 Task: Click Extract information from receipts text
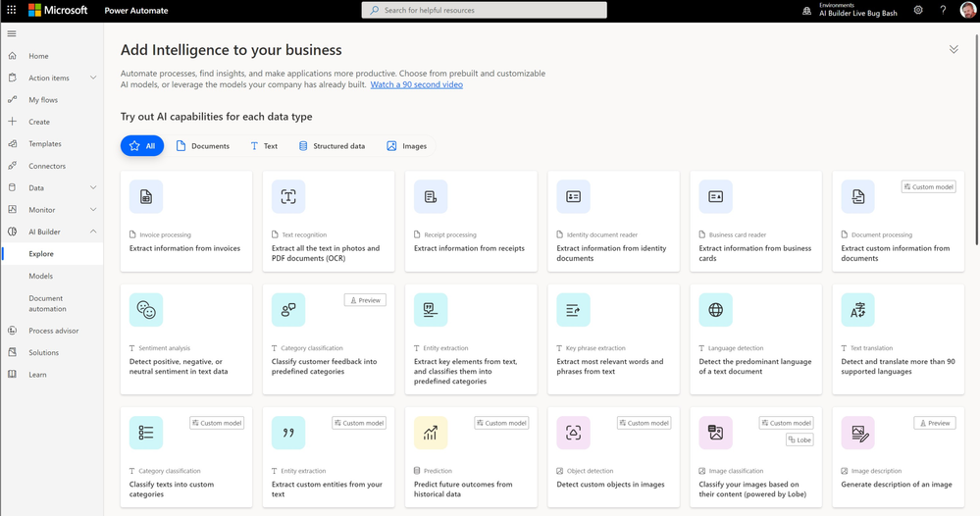coord(469,248)
